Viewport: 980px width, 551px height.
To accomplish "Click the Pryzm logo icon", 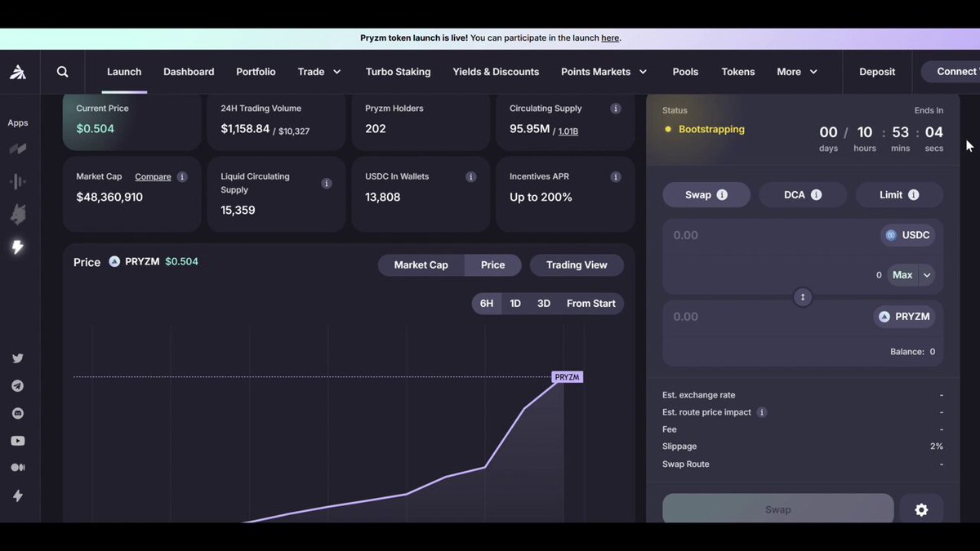I will [x=18, y=72].
